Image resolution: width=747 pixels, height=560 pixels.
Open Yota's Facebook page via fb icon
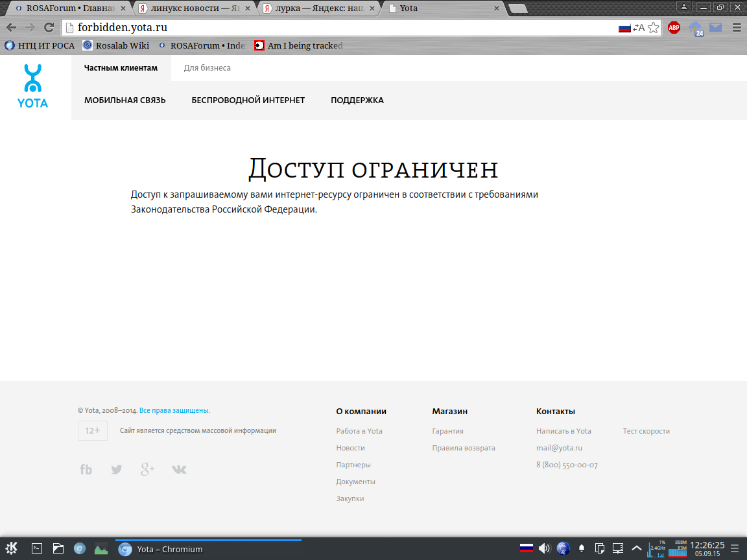tap(86, 469)
